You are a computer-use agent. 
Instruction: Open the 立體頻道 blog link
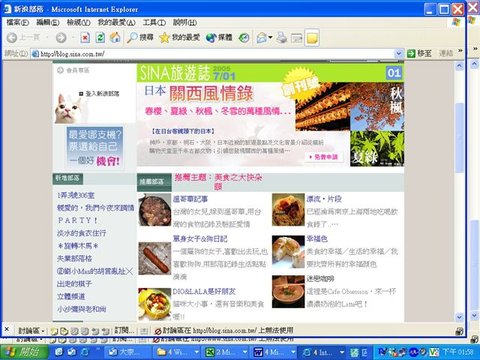(x=71, y=296)
